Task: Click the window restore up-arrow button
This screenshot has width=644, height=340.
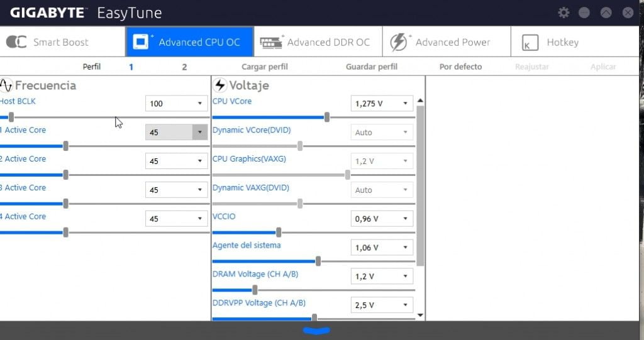Action: coord(606,13)
